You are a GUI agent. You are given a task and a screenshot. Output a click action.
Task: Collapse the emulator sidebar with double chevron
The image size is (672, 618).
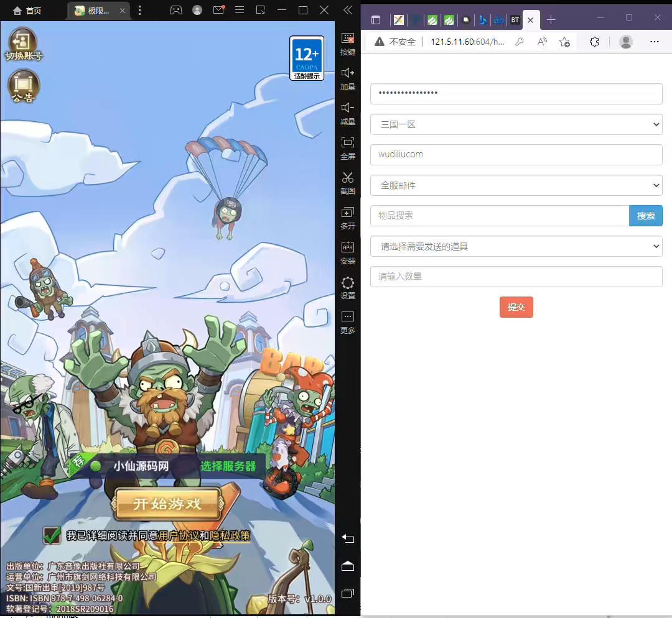348,10
